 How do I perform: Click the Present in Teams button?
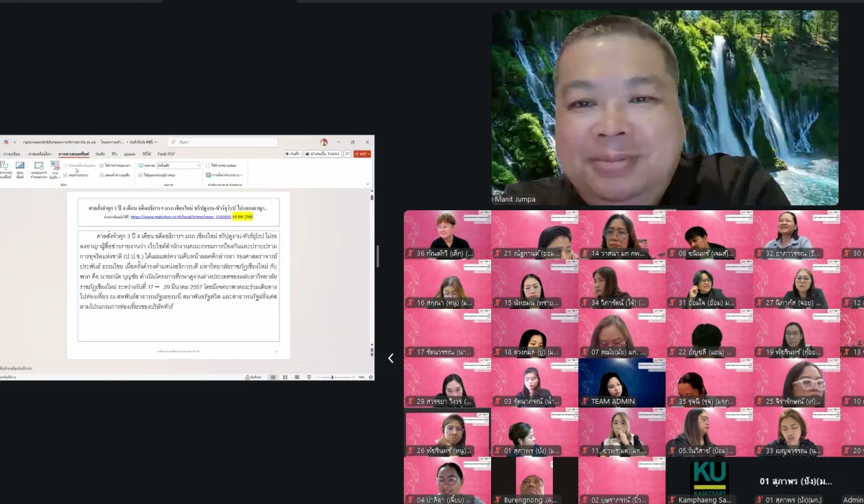coord(323,153)
